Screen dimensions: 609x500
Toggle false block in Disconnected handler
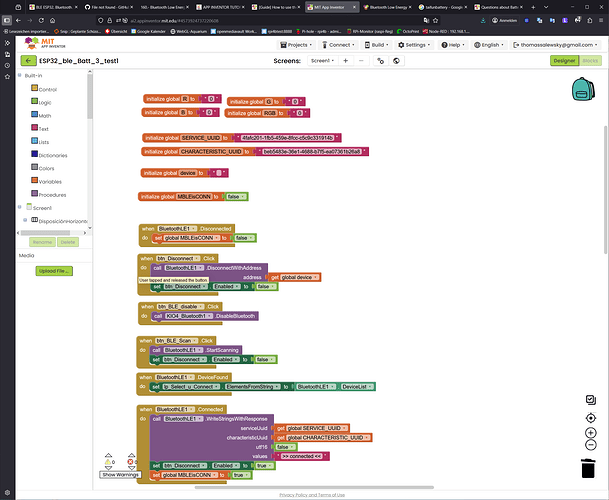coord(245,238)
